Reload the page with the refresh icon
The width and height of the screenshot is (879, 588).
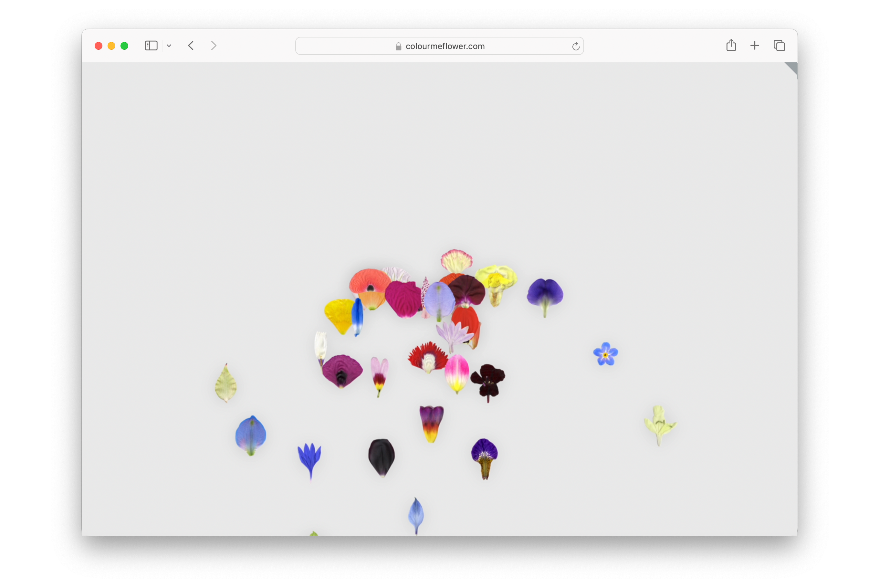click(575, 46)
